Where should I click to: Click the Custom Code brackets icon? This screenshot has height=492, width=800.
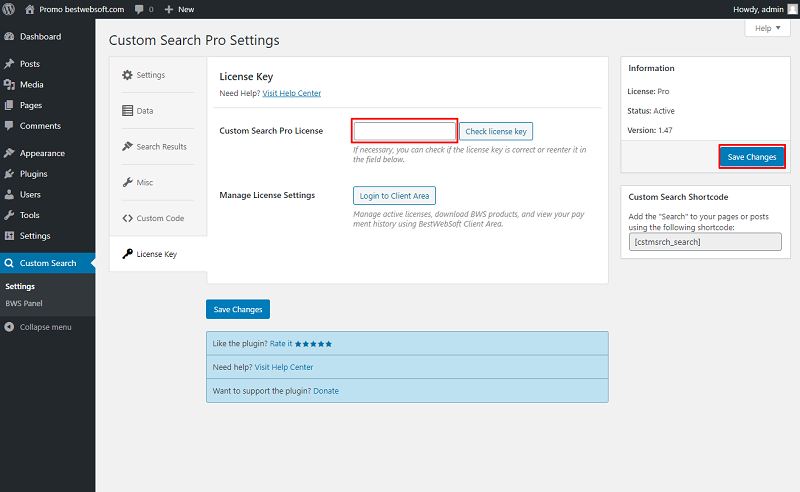pos(127,218)
